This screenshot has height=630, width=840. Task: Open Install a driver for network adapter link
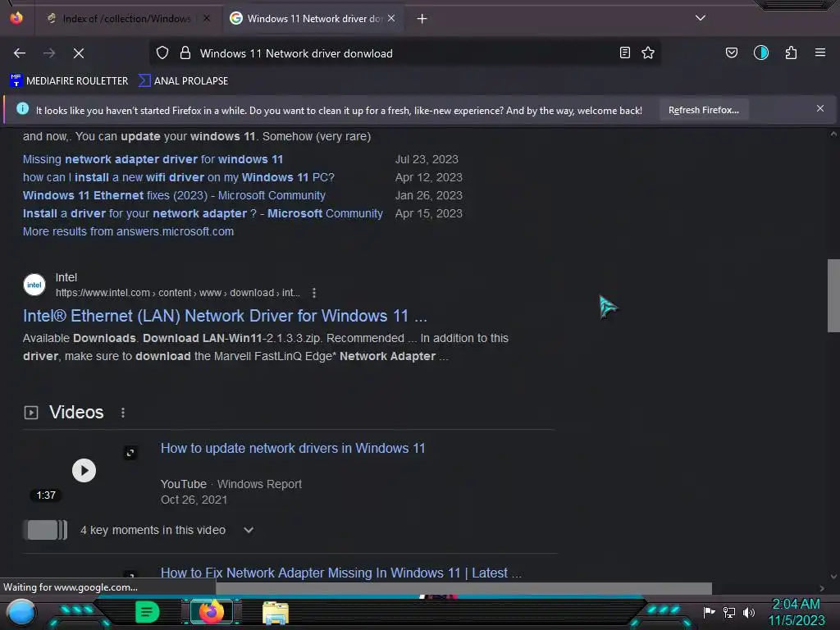click(203, 214)
